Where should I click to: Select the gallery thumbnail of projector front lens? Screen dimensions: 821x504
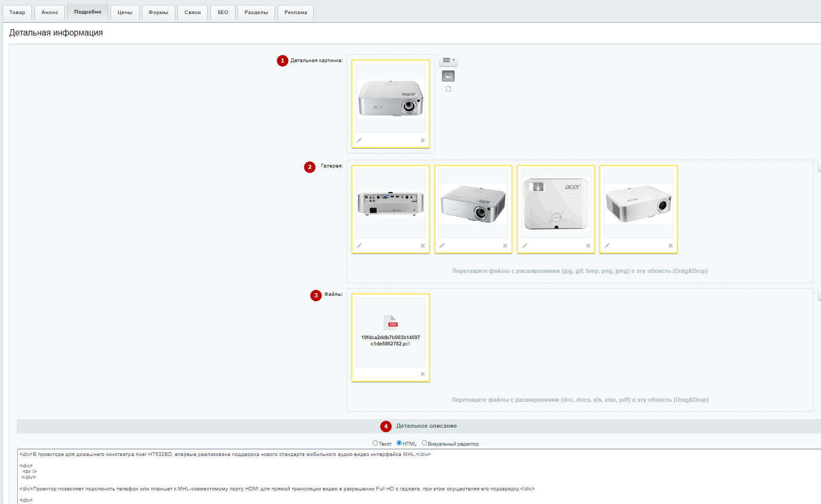point(473,204)
